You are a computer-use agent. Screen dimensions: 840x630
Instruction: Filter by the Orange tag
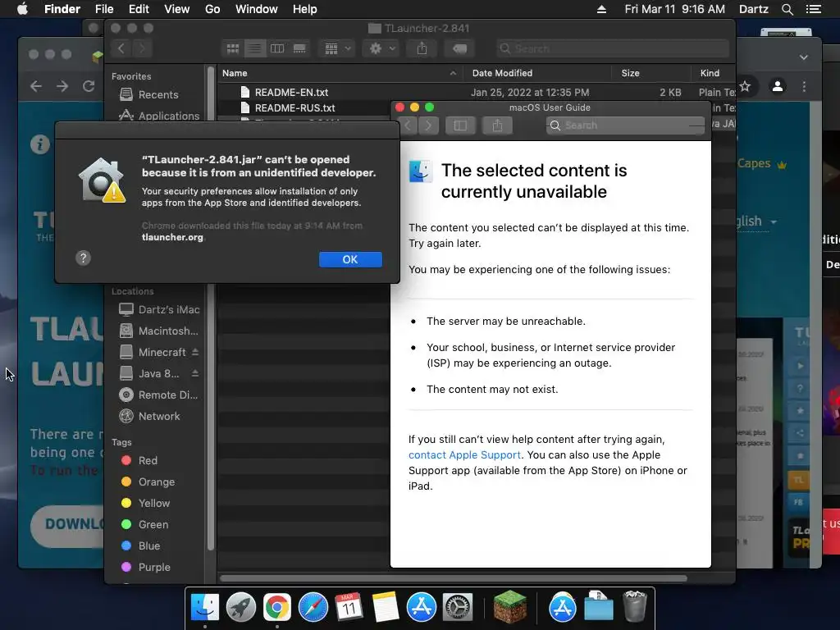click(148, 482)
